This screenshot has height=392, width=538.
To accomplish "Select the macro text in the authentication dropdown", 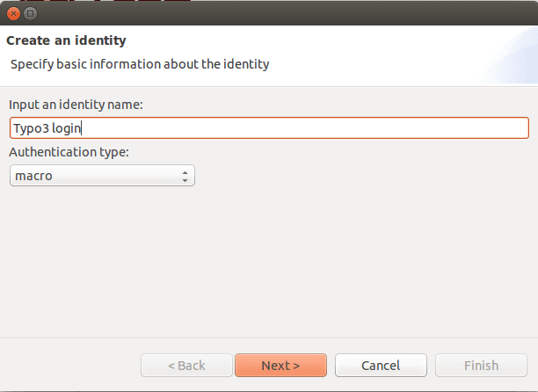I will pos(33,176).
